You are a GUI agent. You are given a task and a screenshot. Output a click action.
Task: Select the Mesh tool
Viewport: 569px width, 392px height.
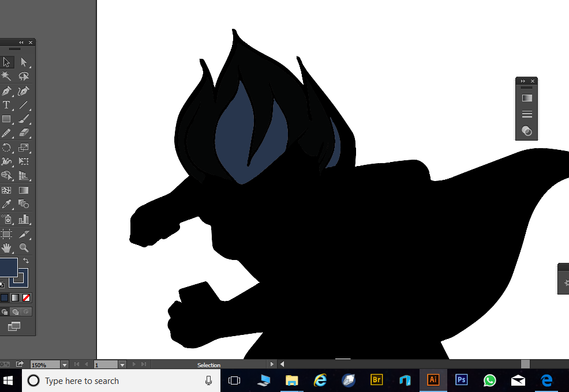6,190
